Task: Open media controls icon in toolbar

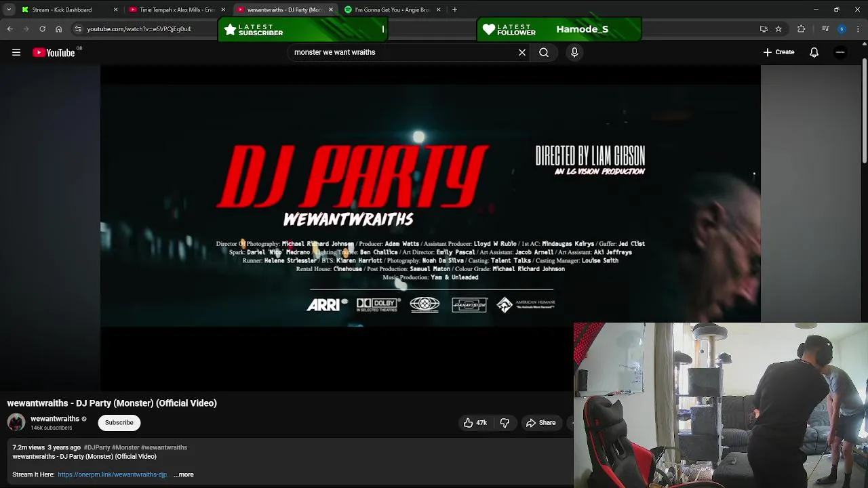Action: pos(825,29)
